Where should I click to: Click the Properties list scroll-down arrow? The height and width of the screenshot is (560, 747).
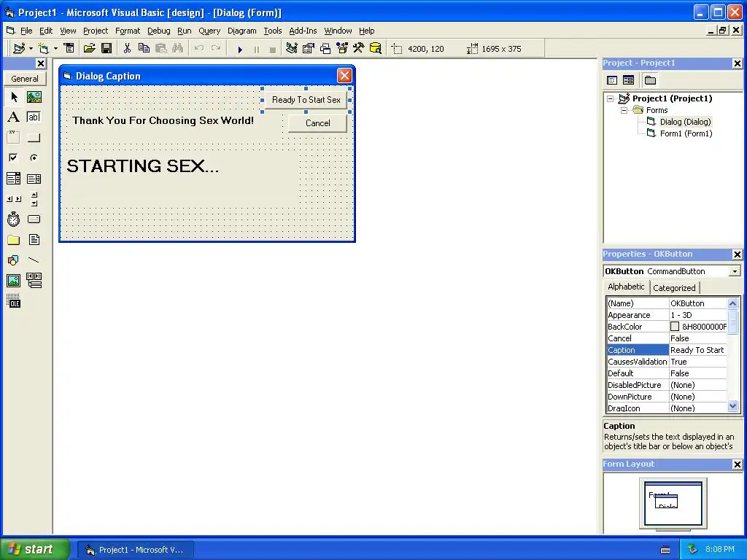click(x=732, y=406)
